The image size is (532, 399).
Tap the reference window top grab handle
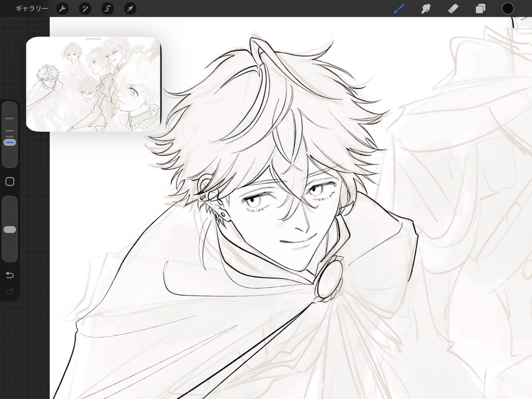pyautogui.click(x=94, y=39)
